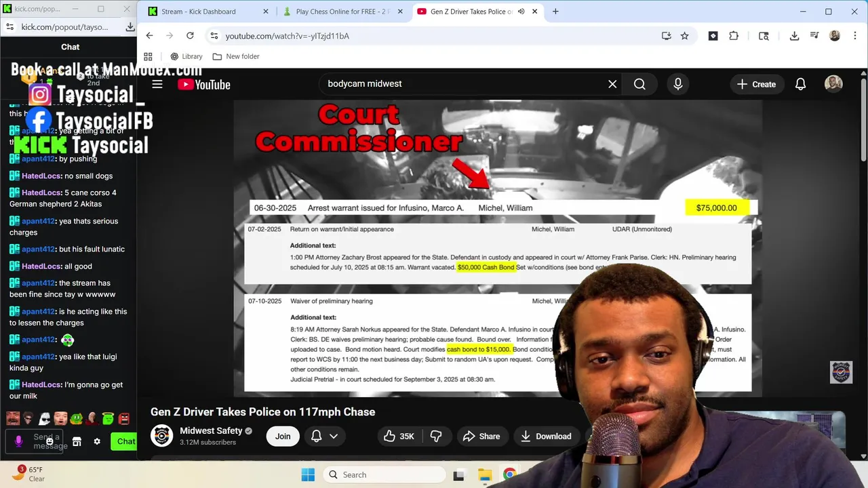Open Kick popout site settings icon

pos(10,27)
